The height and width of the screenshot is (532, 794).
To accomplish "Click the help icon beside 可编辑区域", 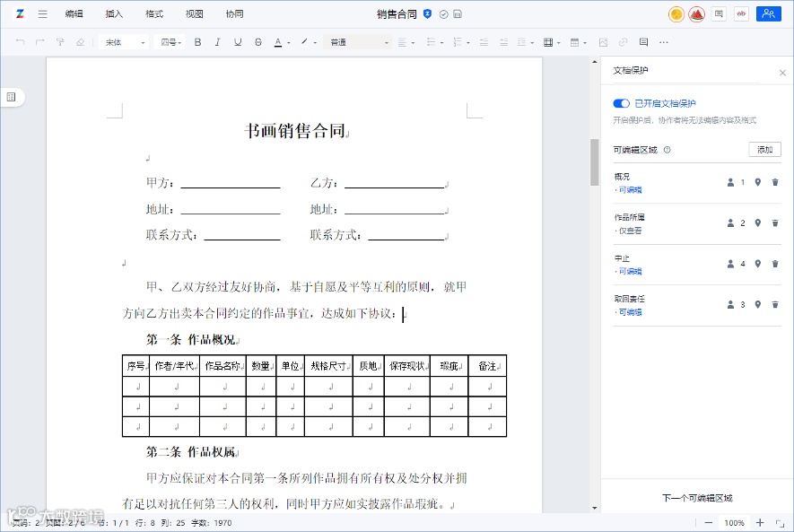I will pos(667,150).
